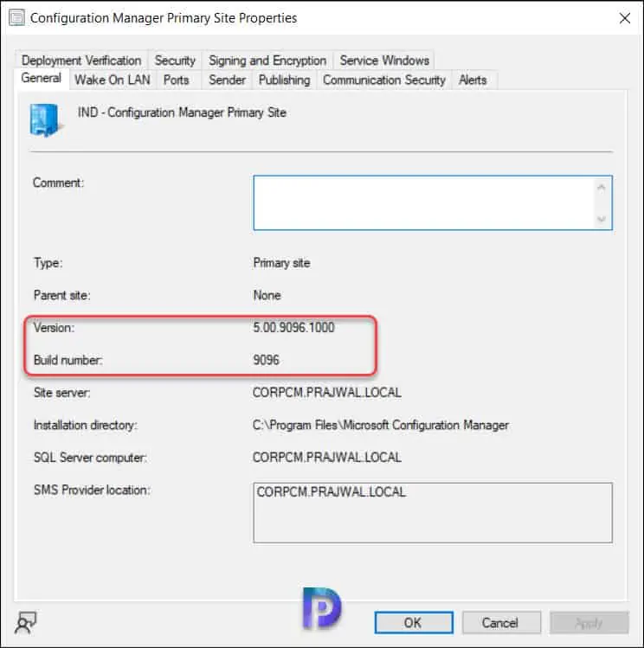Click the dialog title bar document icon
644x648 pixels.
17,18
